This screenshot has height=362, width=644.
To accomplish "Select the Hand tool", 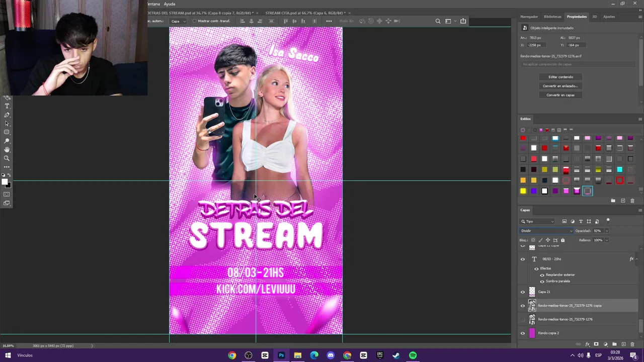I will coord(7,149).
